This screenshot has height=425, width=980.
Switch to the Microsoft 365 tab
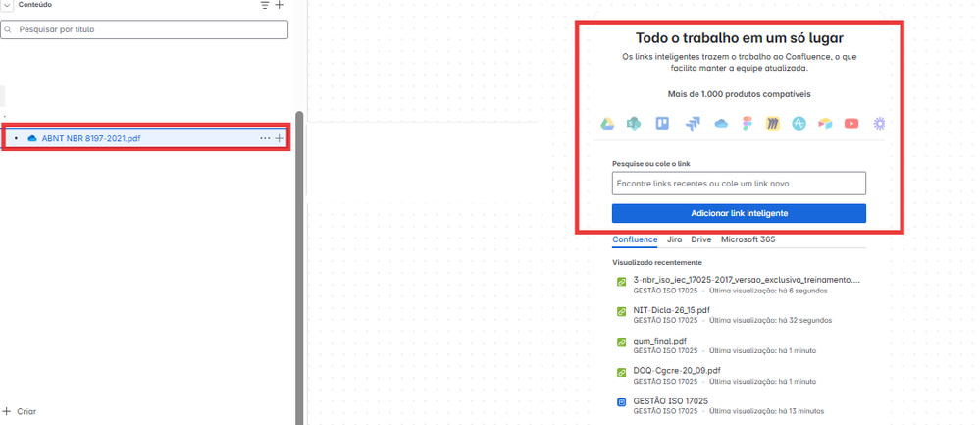click(x=748, y=239)
